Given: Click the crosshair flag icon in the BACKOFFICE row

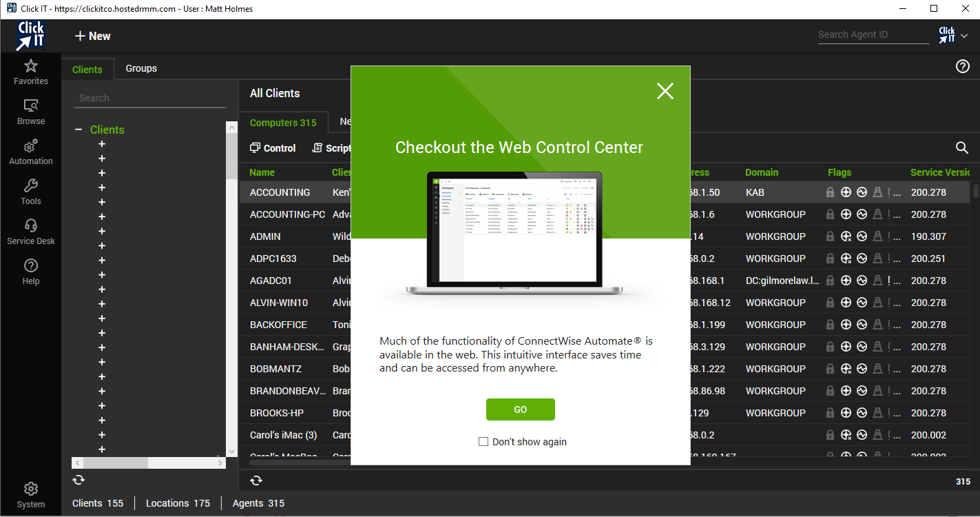Looking at the screenshot, I should click(x=846, y=325).
